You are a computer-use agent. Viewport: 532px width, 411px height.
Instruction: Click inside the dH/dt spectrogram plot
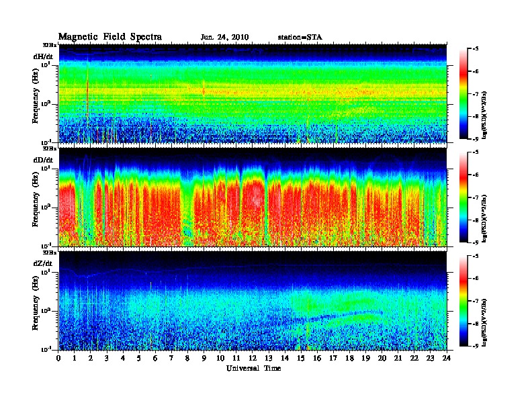tap(253, 93)
